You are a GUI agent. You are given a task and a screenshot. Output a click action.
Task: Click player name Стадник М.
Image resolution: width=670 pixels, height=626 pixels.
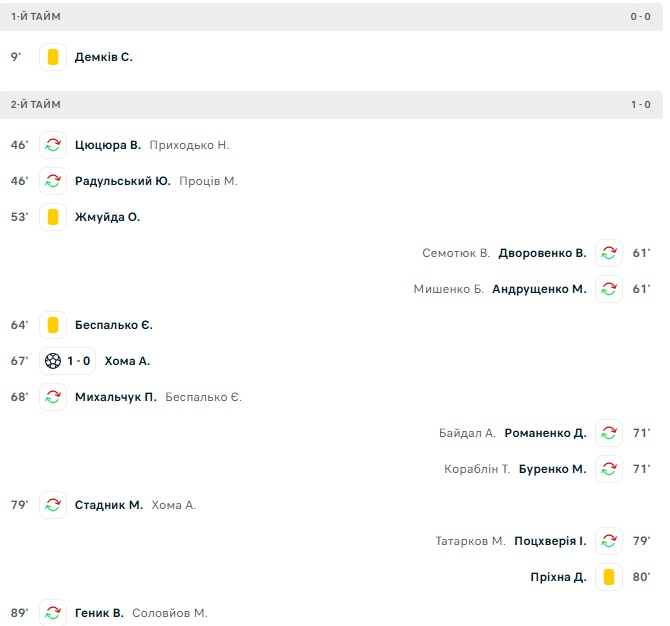109,505
